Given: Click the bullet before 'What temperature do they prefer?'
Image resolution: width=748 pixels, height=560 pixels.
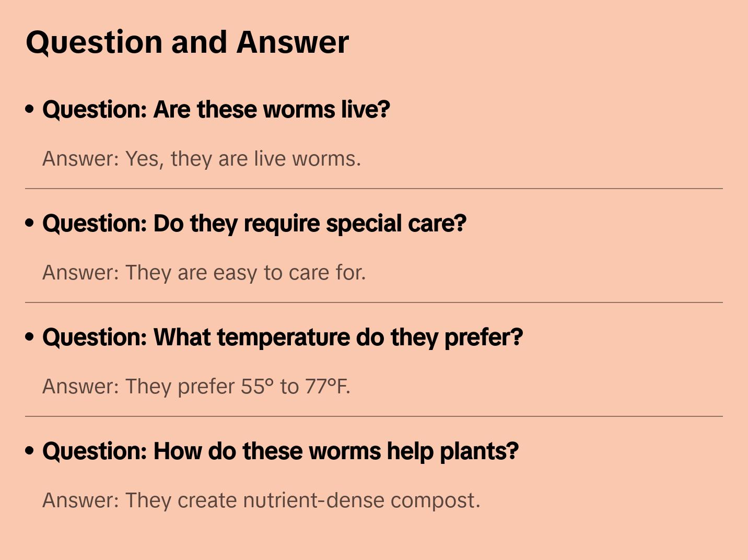Looking at the screenshot, I should [x=30, y=337].
